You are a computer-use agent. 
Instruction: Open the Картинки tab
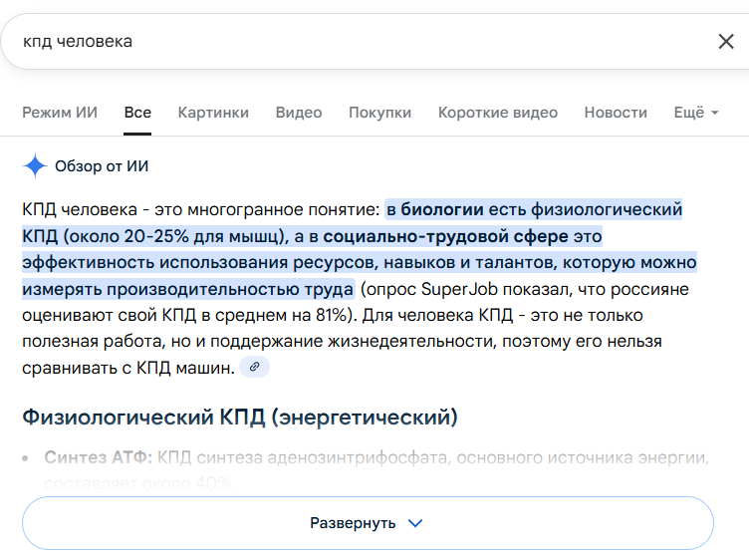pos(213,113)
